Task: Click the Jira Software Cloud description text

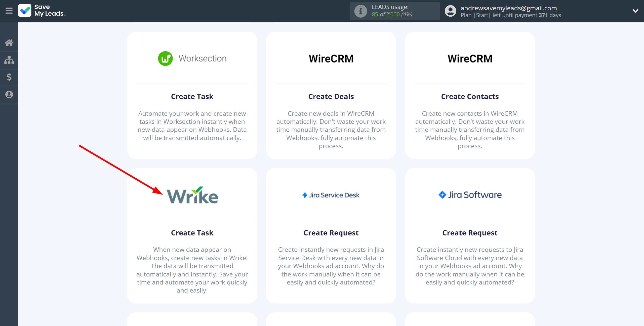Action: click(x=470, y=266)
